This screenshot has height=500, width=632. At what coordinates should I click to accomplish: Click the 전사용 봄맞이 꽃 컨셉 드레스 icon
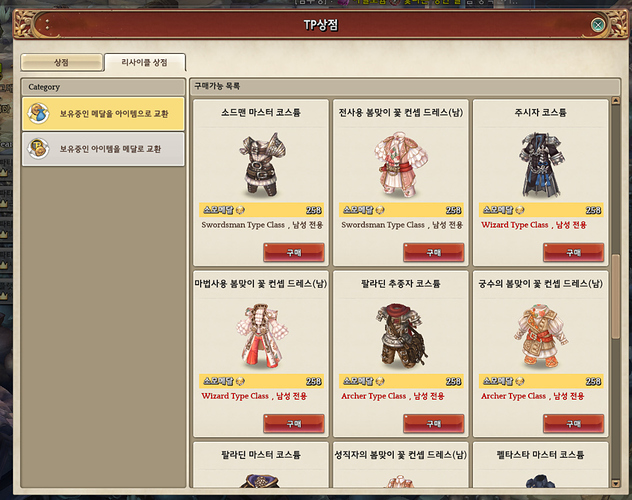point(401,164)
